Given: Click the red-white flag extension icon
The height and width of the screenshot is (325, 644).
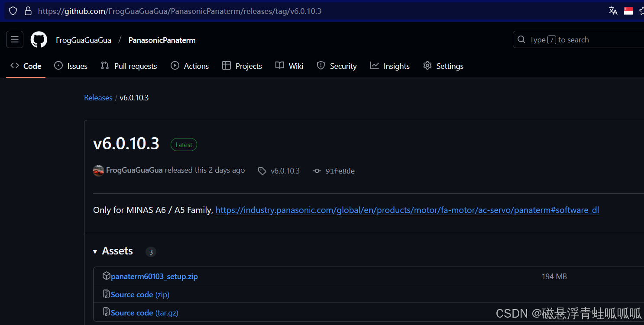Looking at the screenshot, I should pos(628,11).
